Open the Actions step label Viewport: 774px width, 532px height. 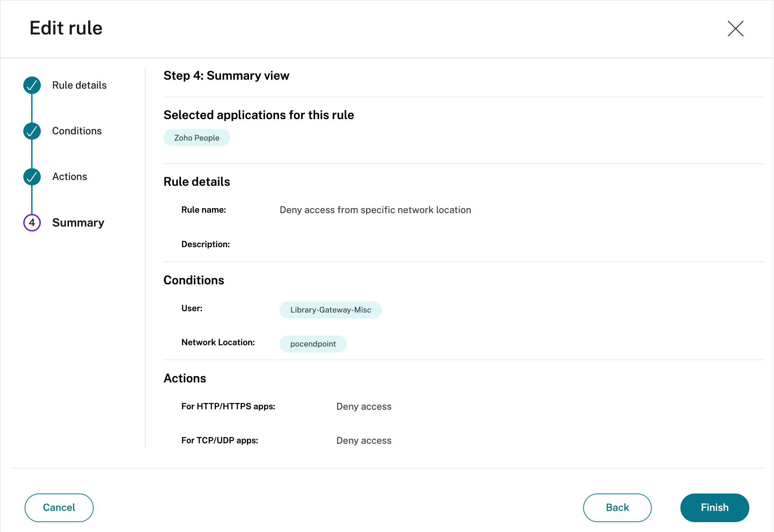(69, 176)
